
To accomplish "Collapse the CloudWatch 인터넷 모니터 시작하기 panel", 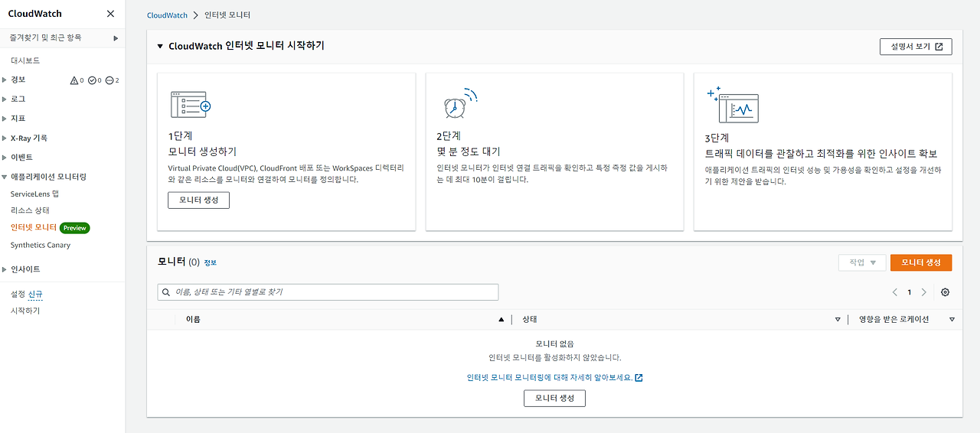I will (x=160, y=47).
